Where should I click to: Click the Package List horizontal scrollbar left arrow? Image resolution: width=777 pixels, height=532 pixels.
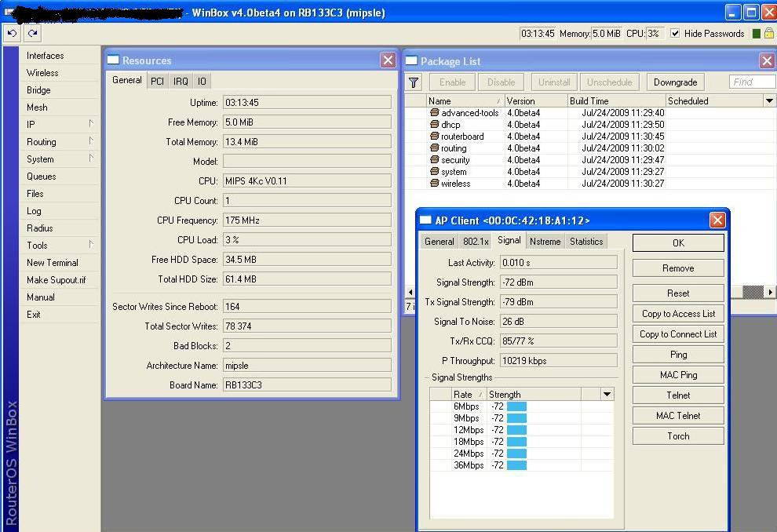pyautogui.click(x=410, y=292)
